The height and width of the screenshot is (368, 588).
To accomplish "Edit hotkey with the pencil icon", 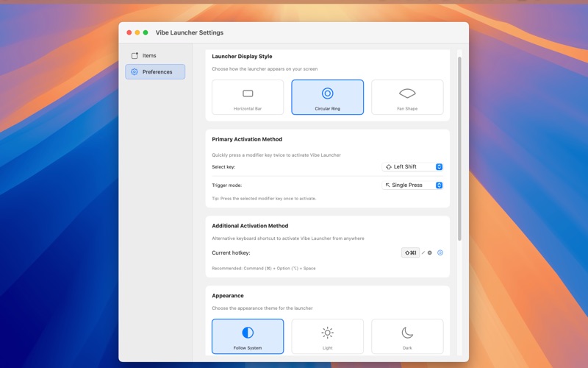I will (423, 252).
